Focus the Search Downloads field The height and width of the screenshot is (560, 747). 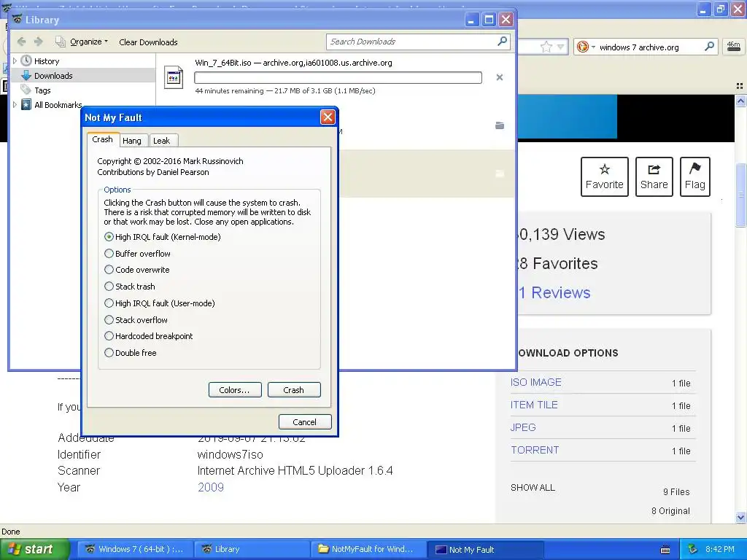412,42
